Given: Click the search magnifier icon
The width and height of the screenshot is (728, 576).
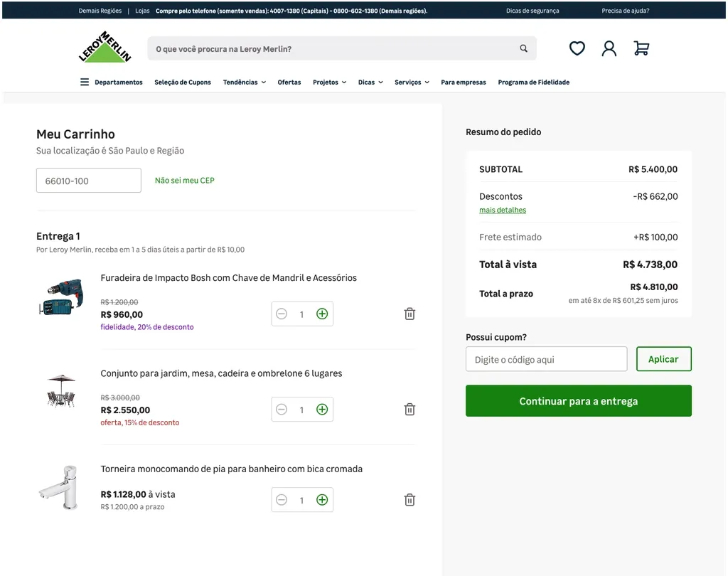Looking at the screenshot, I should pos(524,48).
